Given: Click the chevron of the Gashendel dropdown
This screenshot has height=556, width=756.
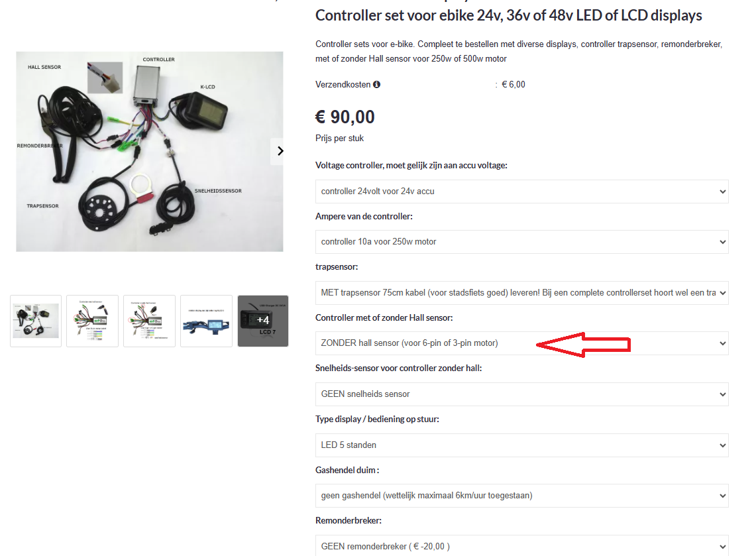Looking at the screenshot, I should click(722, 496).
